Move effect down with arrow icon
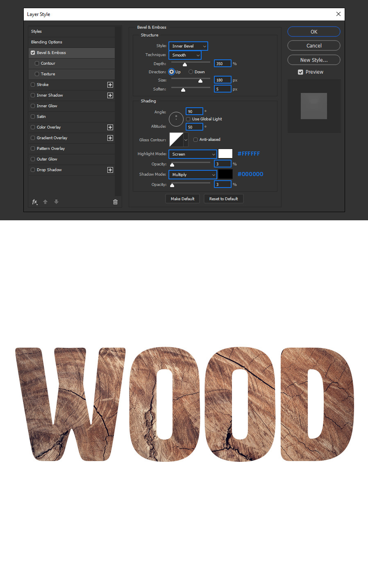The image size is (368, 588). pos(57,202)
